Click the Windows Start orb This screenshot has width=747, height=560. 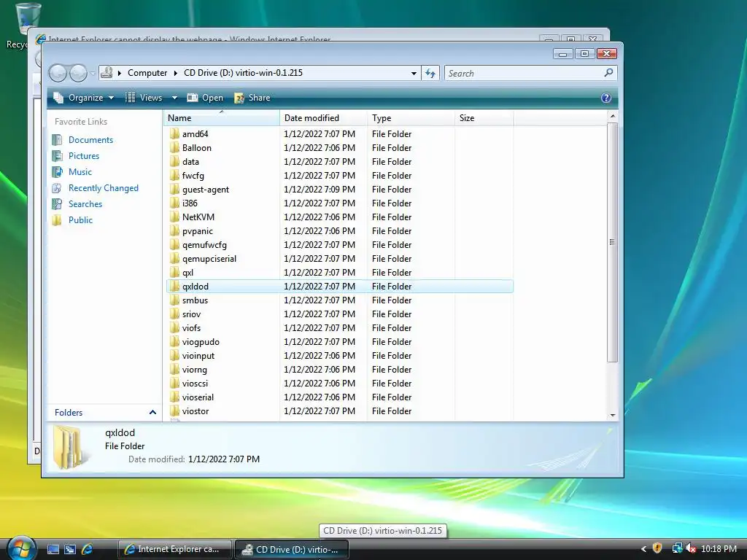[21, 548]
